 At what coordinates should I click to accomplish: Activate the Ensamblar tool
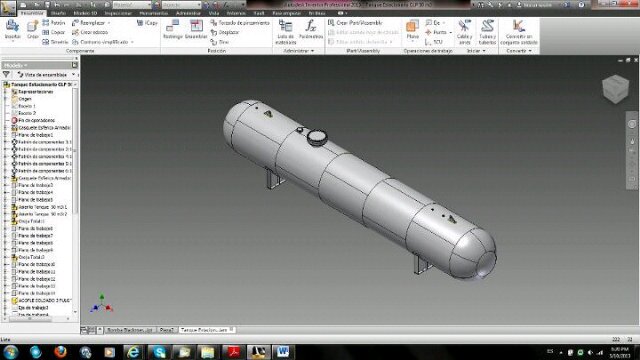pos(196,29)
